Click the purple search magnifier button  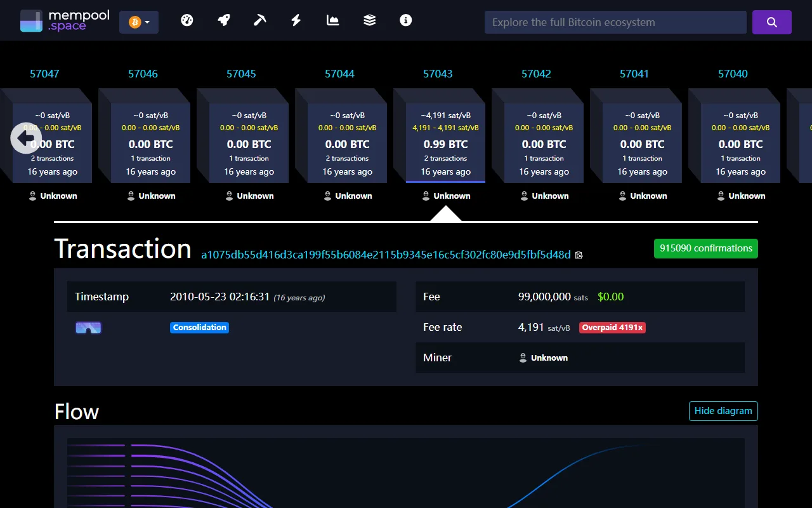772,22
